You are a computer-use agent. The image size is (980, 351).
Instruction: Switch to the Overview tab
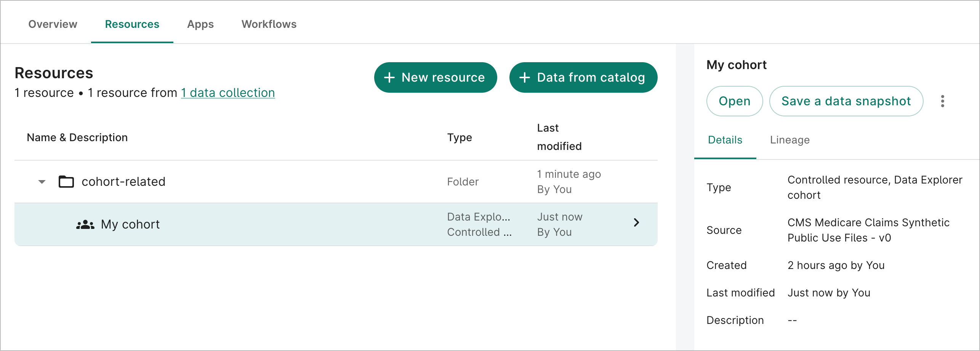(x=53, y=24)
